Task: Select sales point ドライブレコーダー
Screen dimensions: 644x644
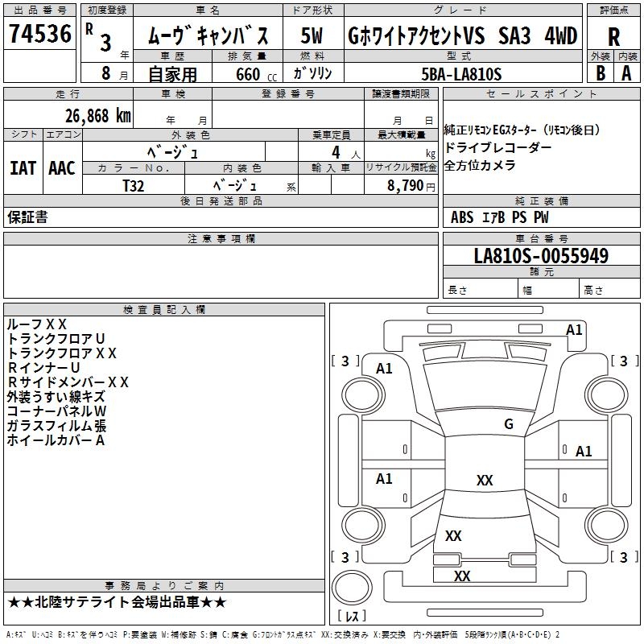Action: click(497, 147)
